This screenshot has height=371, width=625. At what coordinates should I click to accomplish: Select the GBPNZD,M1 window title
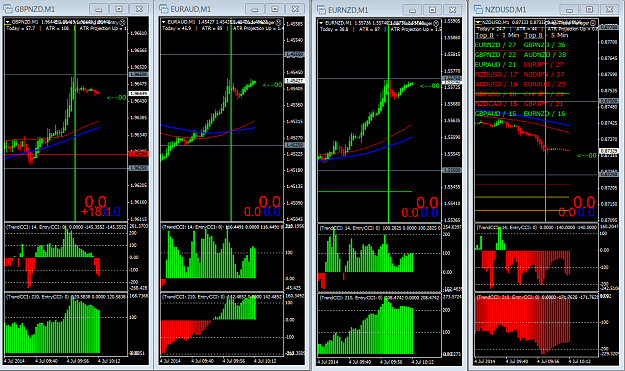35,9
